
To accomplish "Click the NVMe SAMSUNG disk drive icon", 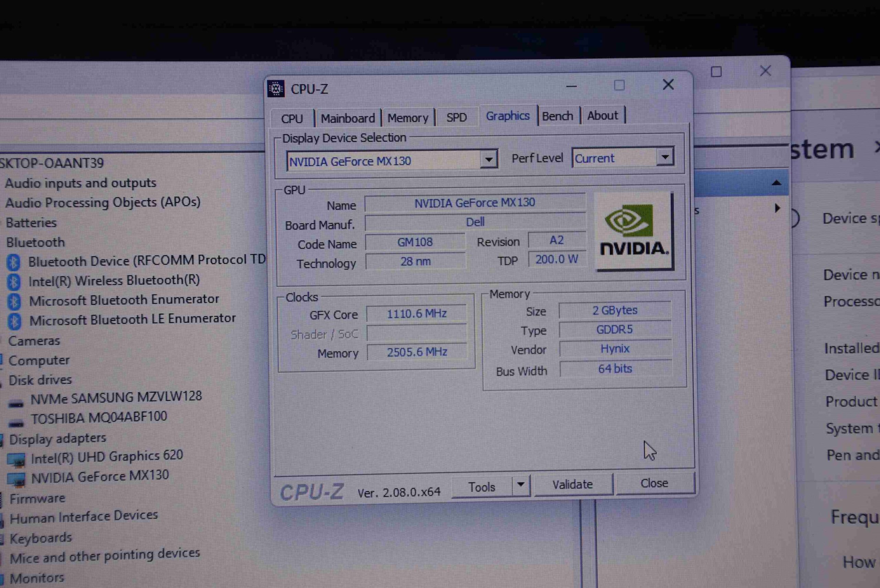I will pos(16,403).
